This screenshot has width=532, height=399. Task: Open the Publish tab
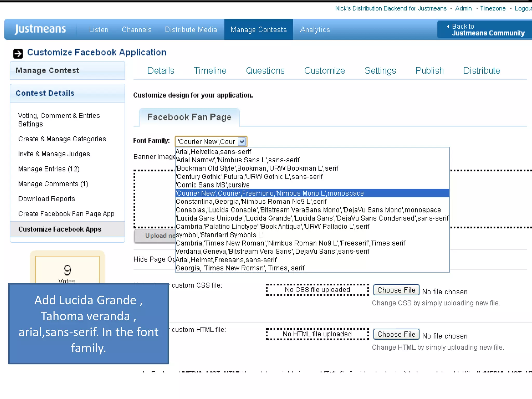[x=429, y=71]
